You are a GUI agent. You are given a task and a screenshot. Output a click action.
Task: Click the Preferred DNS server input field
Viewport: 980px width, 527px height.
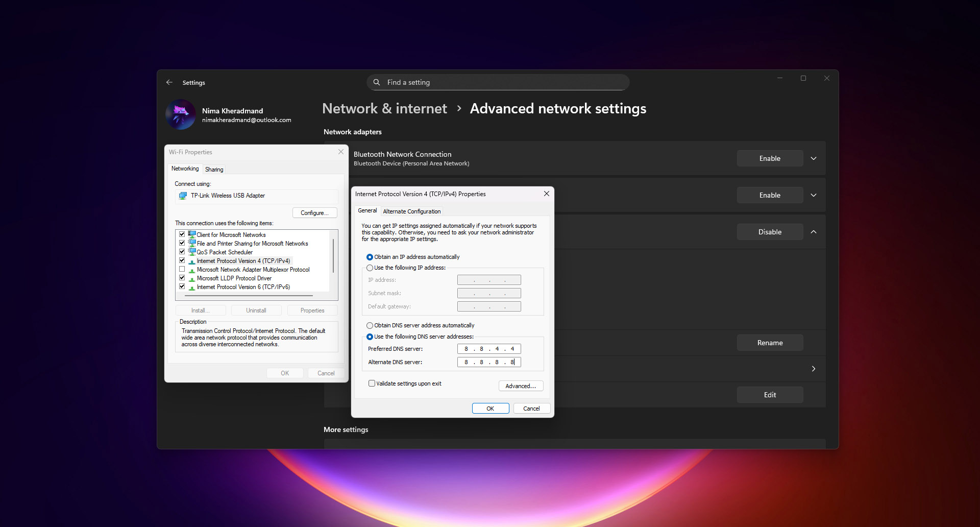pos(488,349)
